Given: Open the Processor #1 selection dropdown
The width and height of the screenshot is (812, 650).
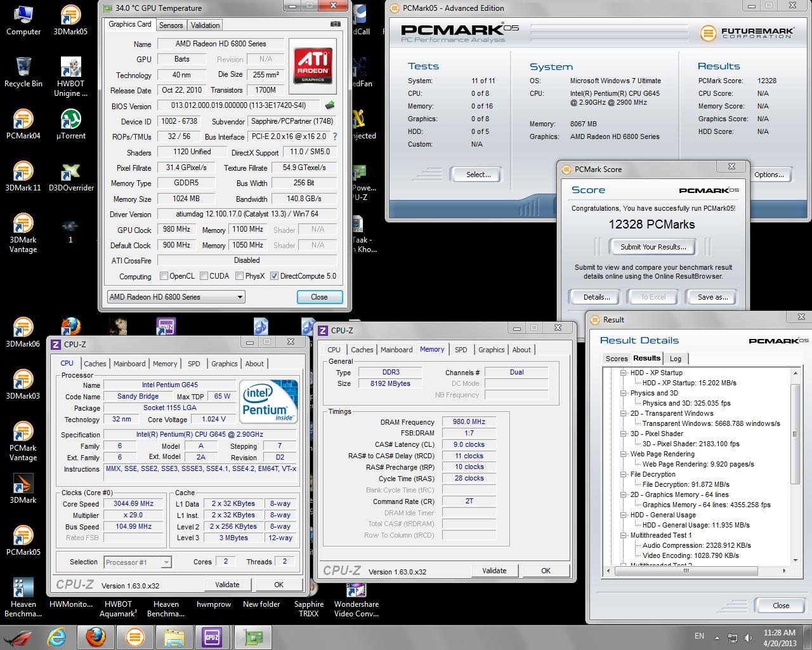Looking at the screenshot, I should [138, 562].
